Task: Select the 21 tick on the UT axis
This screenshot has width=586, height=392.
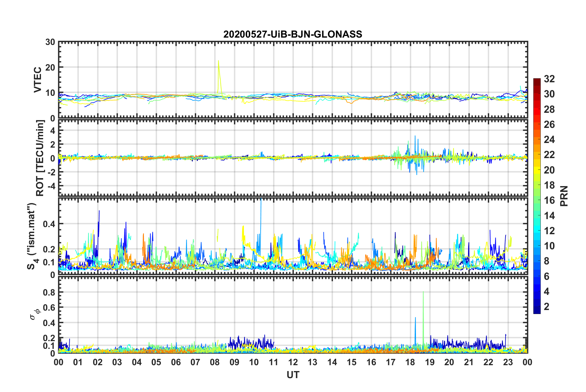Action: pyautogui.click(x=469, y=362)
